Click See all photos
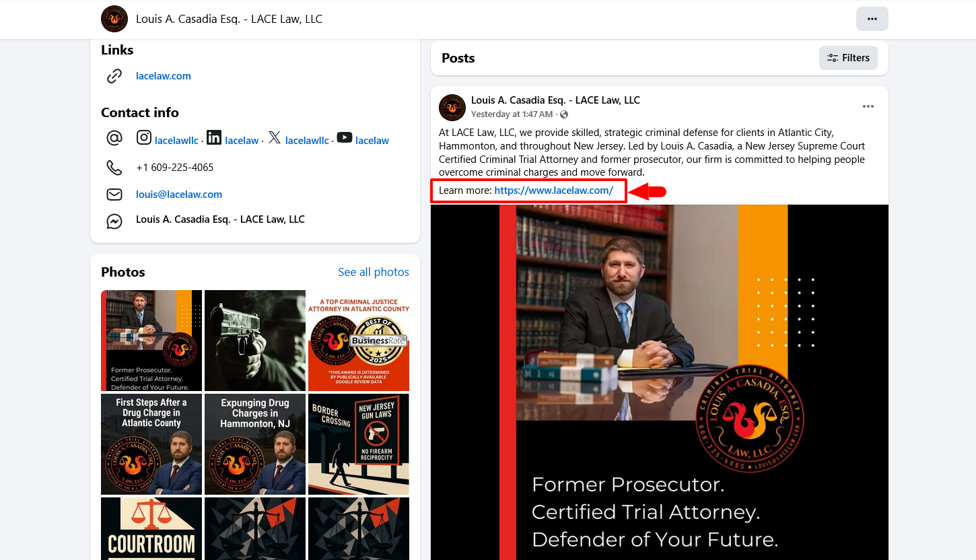The width and height of the screenshot is (976, 560). click(374, 272)
